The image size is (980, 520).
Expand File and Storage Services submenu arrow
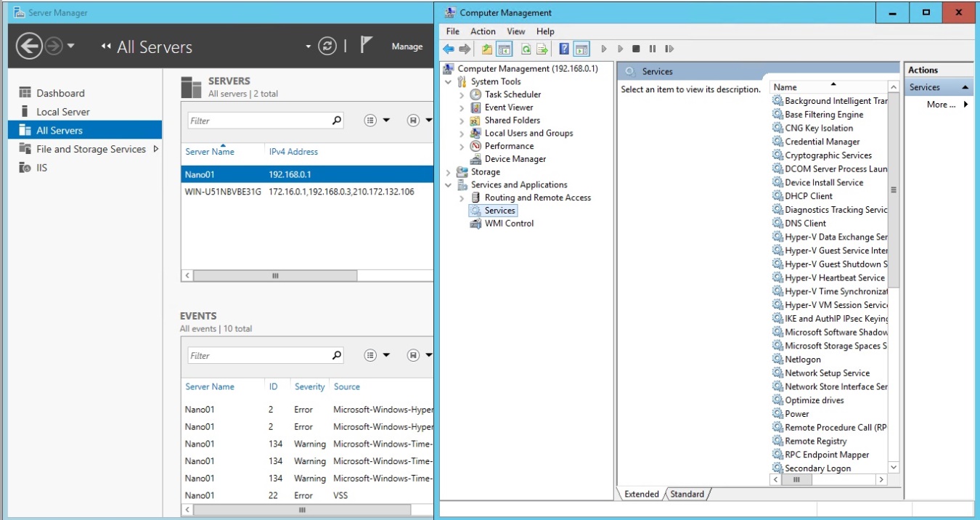coord(155,149)
